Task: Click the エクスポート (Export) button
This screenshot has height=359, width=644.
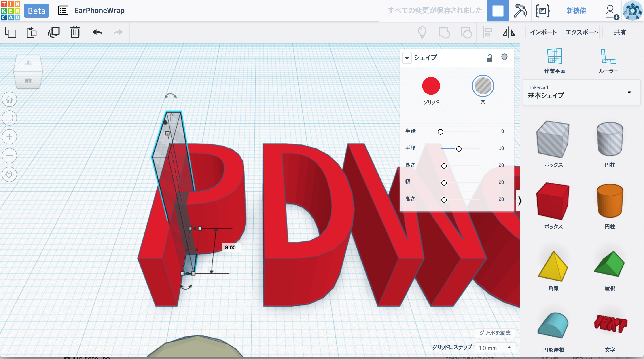Action: coord(581,32)
